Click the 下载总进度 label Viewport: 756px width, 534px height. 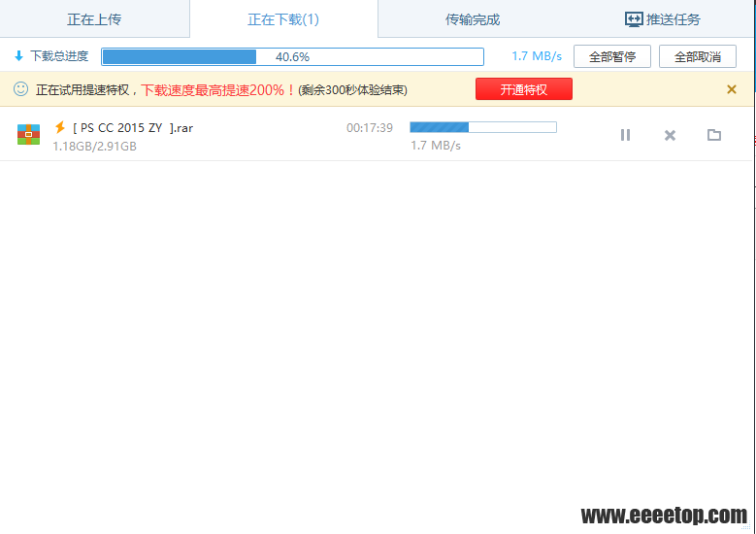tap(59, 56)
